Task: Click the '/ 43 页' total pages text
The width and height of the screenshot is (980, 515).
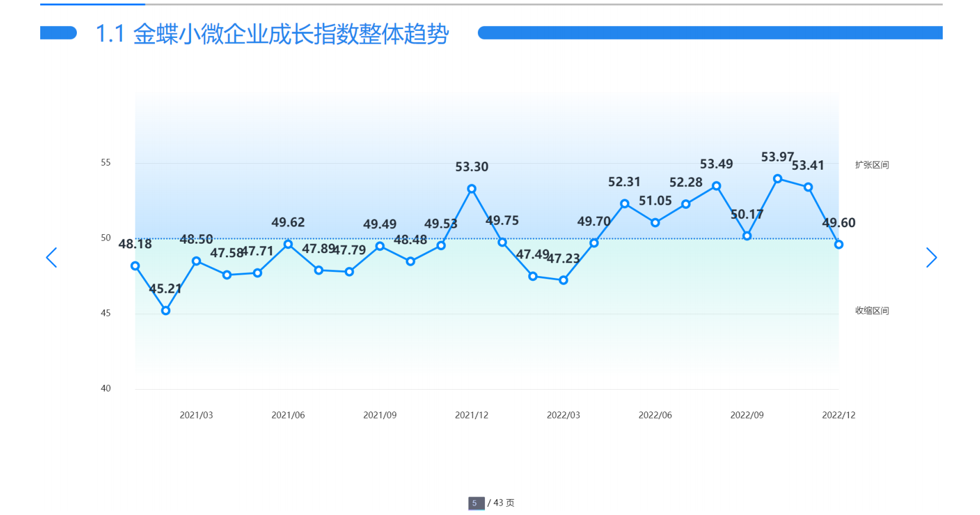Action: (x=501, y=503)
